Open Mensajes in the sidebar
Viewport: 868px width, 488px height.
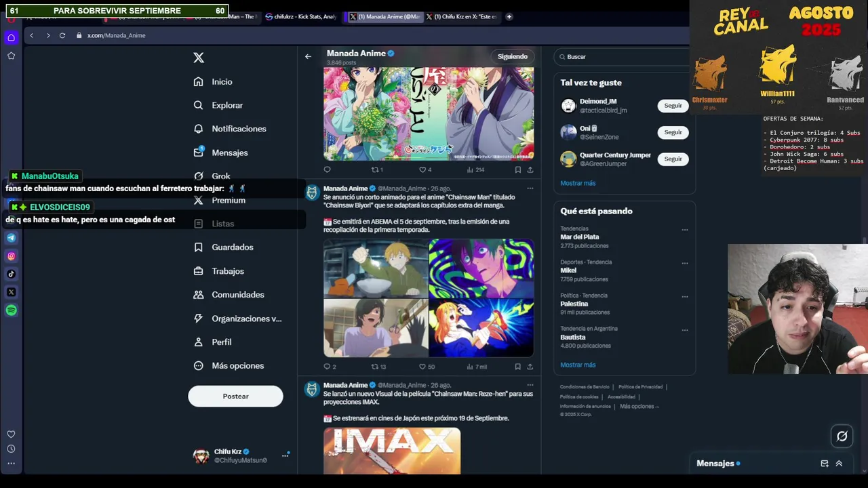pyautogui.click(x=220, y=152)
